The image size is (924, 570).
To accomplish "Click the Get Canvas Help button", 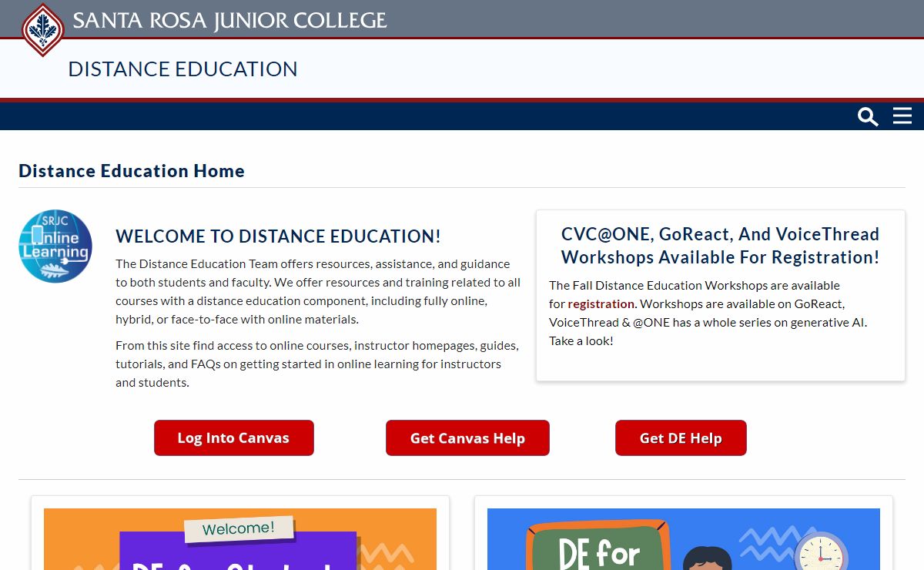I will tap(467, 438).
